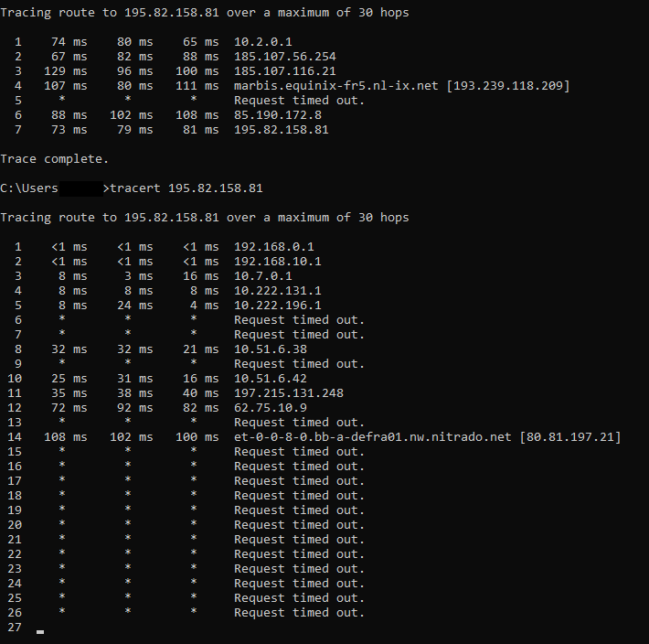649x644 pixels.
Task: Click the address 10.2.0.1 in first trace
Action: pos(263,42)
